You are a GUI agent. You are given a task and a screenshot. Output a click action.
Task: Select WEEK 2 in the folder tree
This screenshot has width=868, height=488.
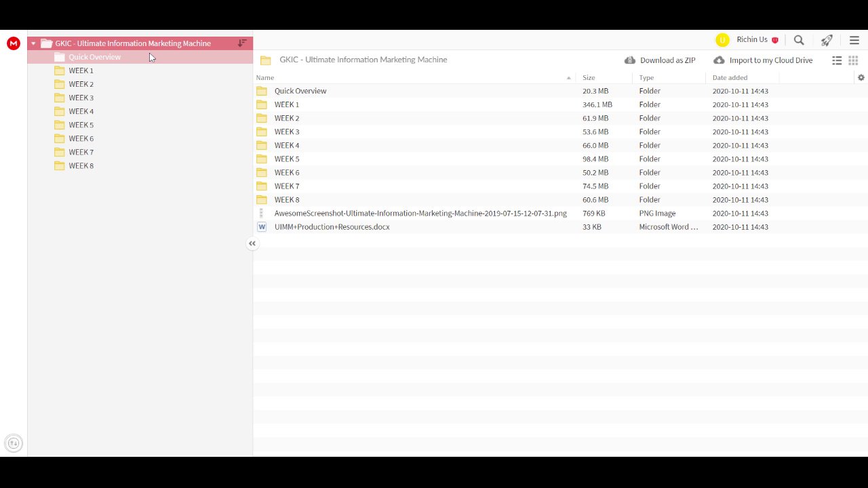pyautogui.click(x=81, y=84)
